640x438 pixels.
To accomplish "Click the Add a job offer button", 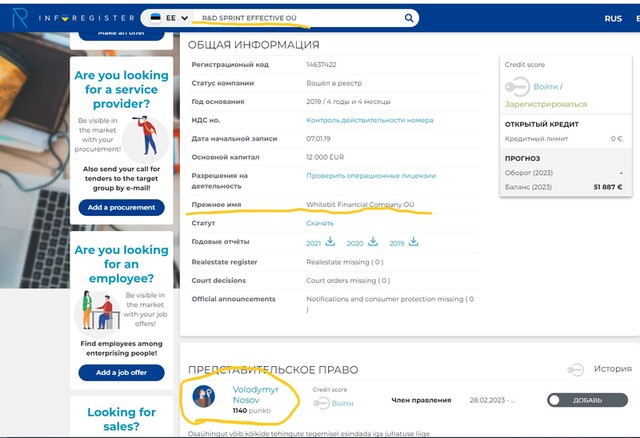I will pos(121,372).
